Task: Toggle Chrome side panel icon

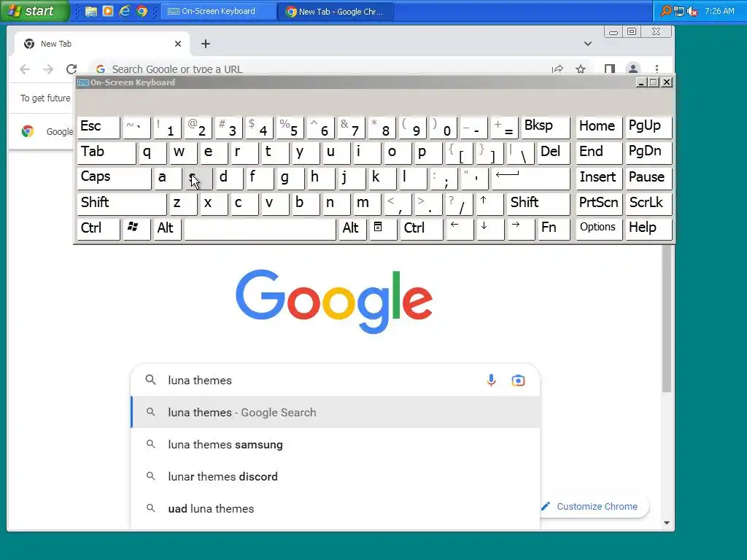Action: coord(609,69)
